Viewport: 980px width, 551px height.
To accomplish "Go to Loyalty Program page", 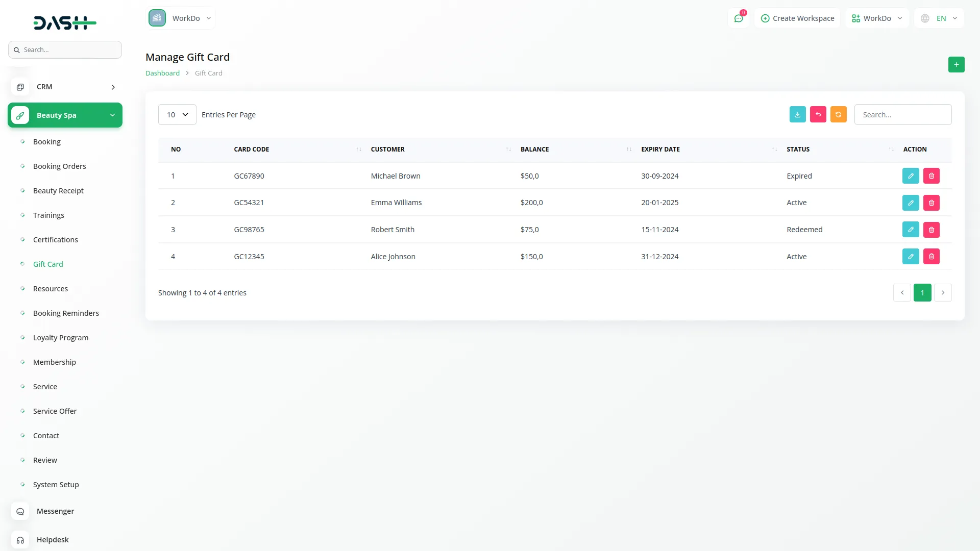I will point(60,338).
